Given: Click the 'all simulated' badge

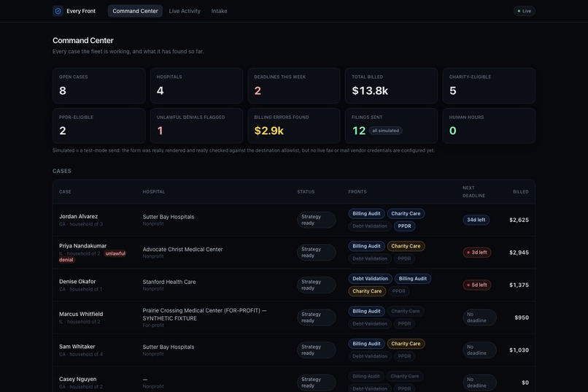Looking at the screenshot, I should (385, 131).
